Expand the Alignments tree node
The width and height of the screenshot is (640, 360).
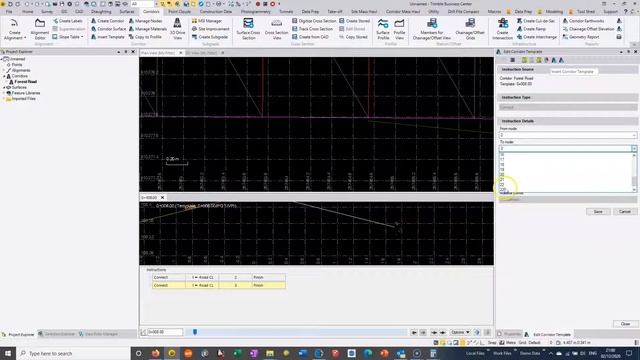[4, 70]
